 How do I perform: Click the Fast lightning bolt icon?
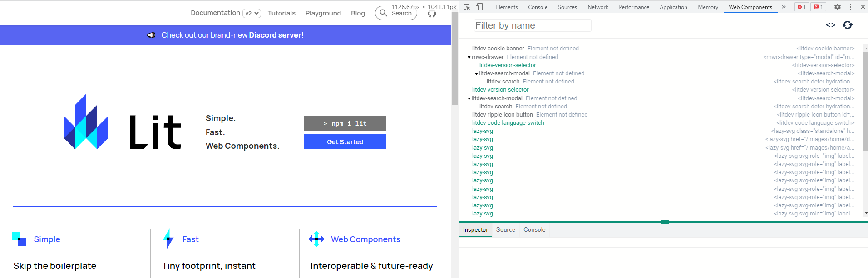click(x=168, y=239)
